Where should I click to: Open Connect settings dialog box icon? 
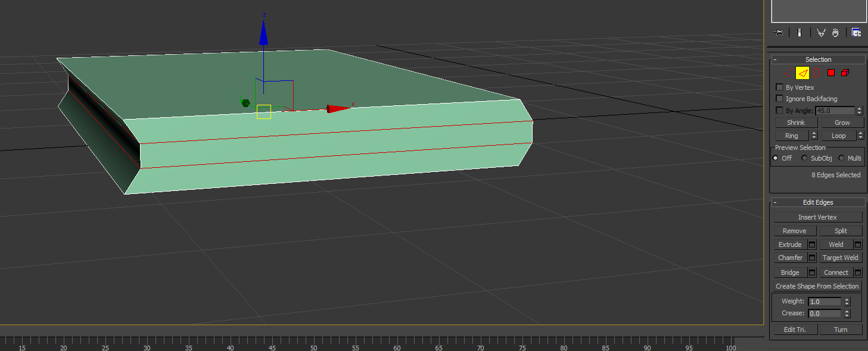[x=858, y=272]
